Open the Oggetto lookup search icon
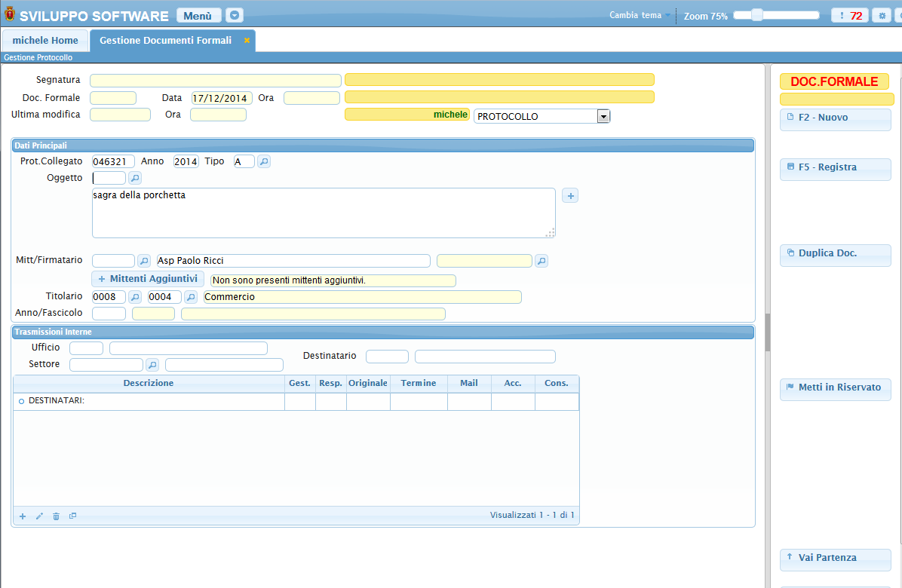This screenshot has height=588, width=902. [135, 178]
